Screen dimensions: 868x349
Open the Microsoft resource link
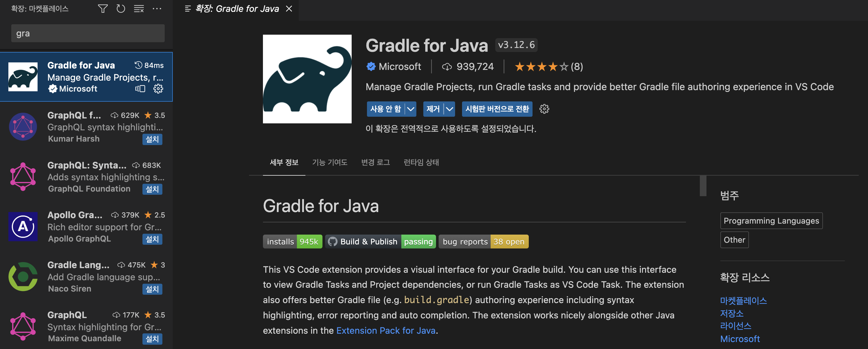pos(740,339)
